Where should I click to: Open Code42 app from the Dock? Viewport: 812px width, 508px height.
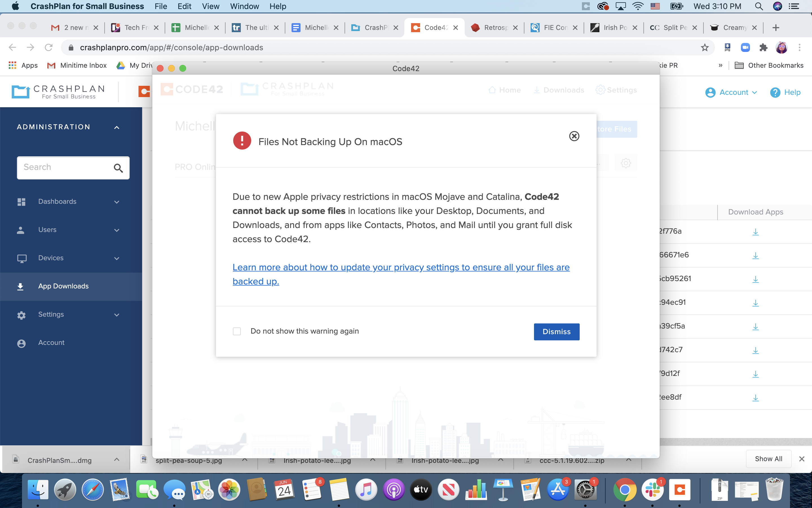[x=679, y=490]
